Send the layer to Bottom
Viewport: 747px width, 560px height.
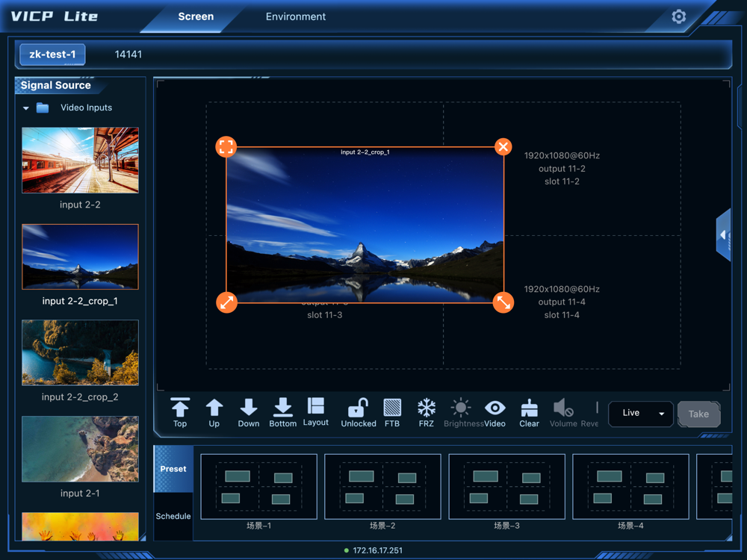click(282, 412)
